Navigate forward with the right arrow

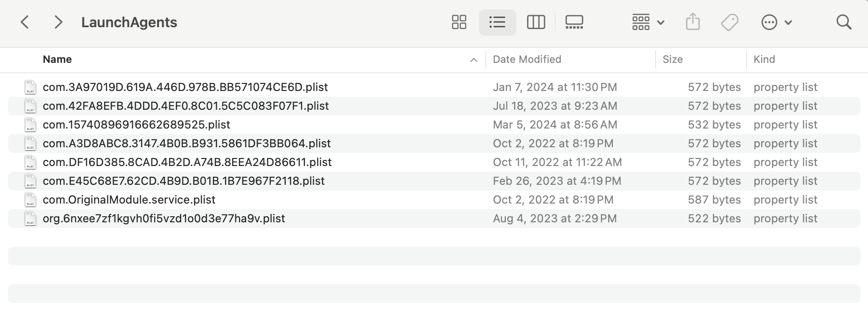[x=58, y=22]
